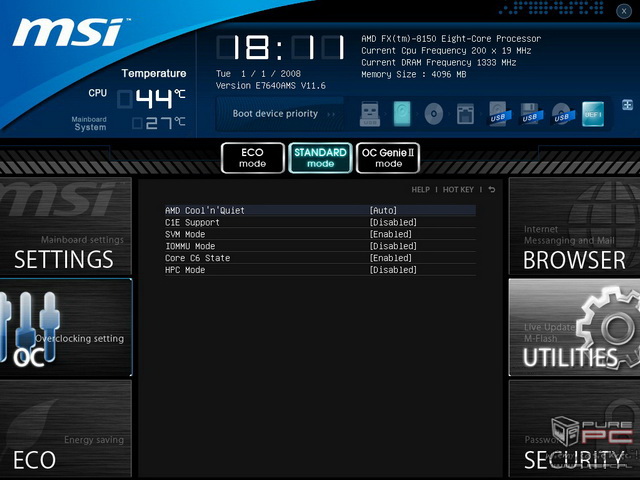Select the USB key boot device icon
Viewport: 640px width, 480px height.
point(370,114)
